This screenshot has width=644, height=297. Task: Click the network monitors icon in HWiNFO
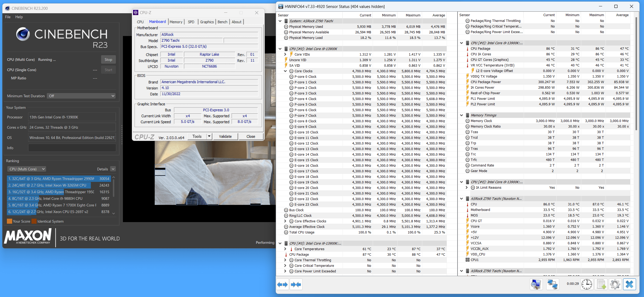tap(553, 285)
